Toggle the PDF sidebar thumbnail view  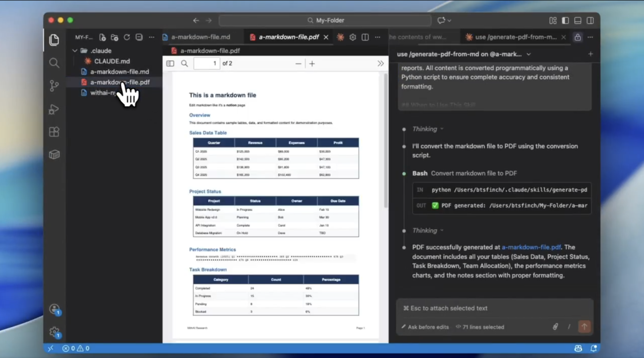coord(170,64)
